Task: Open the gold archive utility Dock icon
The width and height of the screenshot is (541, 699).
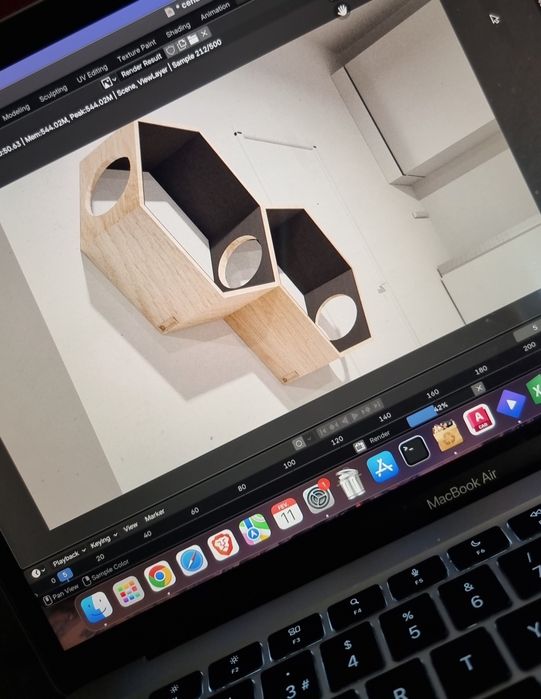Action: coord(448,435)
